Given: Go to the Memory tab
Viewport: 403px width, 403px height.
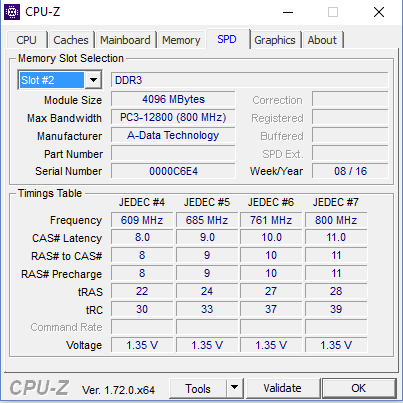Looking at the screenshot, I should pos(181,40).
